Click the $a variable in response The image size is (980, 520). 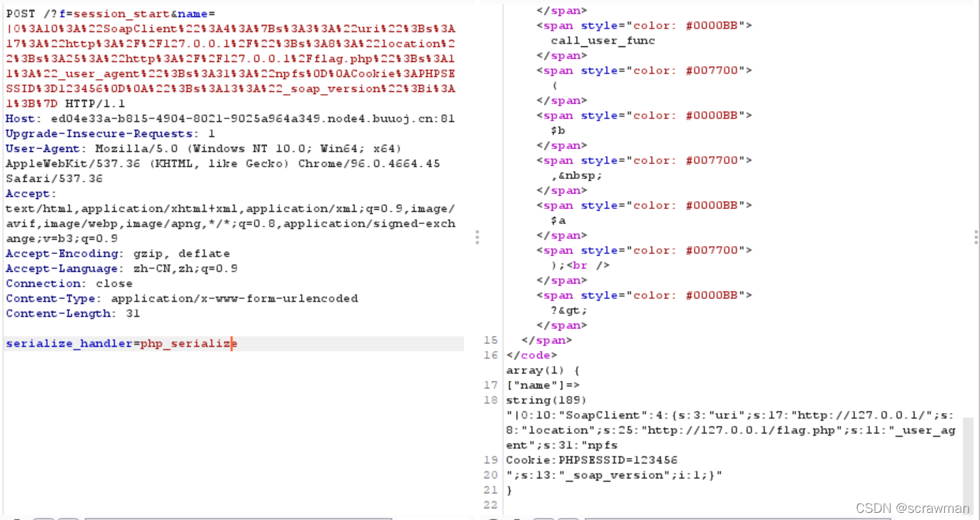[557, 220]
